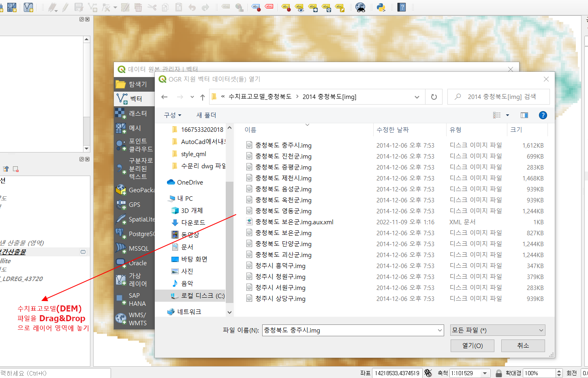The width and height of the screenshot is (588, 378).
Task: Click the Show/Hide Labels eye icon
Action: (x=300, y=7)
